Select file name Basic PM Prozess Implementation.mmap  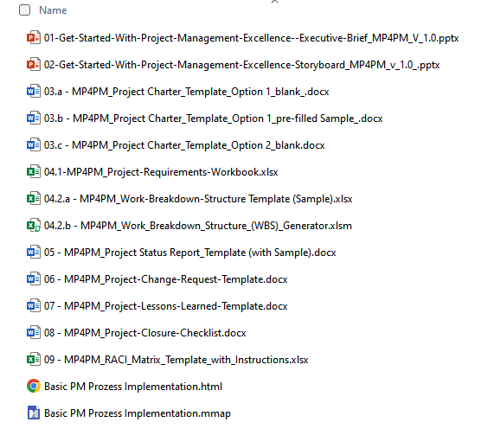point(138,413)
